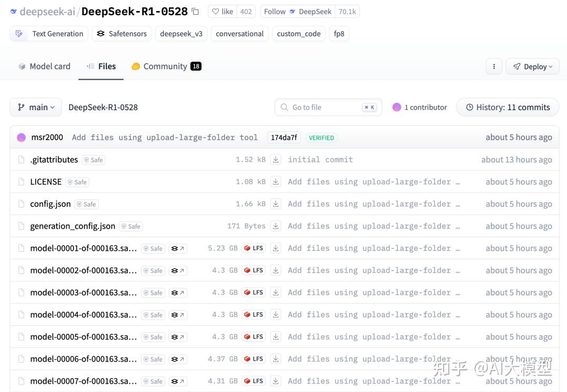
Task: Open the Community tab with 18 discussions
Action: coord(166,66)
